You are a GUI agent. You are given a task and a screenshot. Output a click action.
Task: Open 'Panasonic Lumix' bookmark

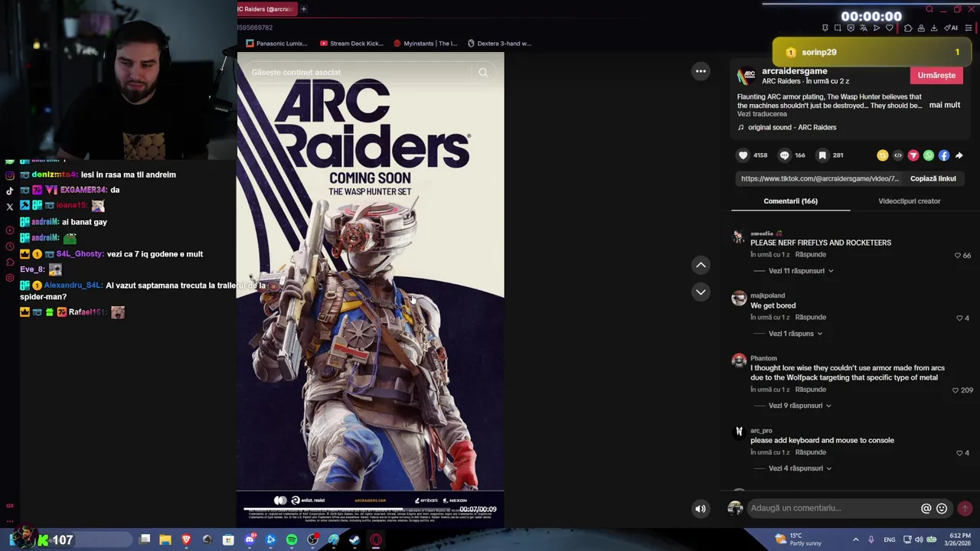pos(276,44)
